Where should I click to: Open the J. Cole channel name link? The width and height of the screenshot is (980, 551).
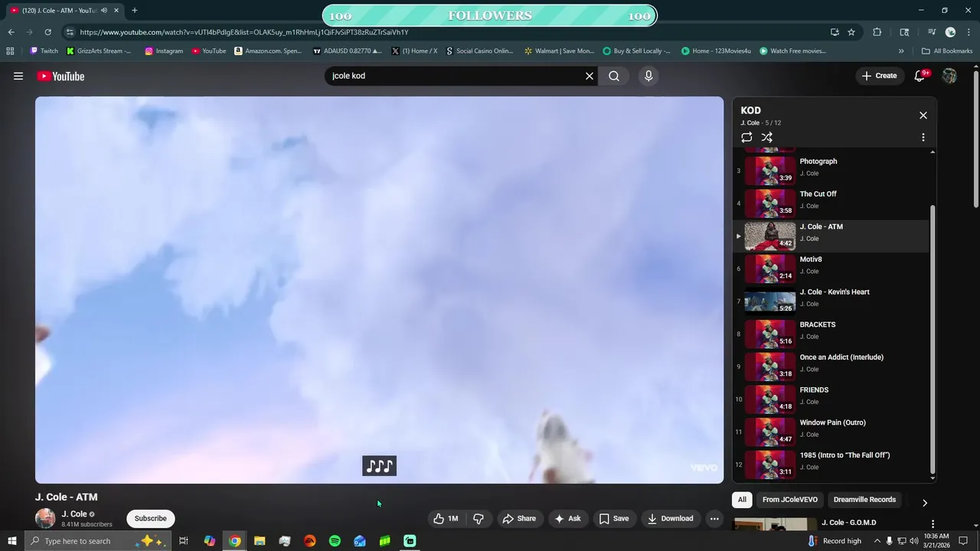click(74, 514)
